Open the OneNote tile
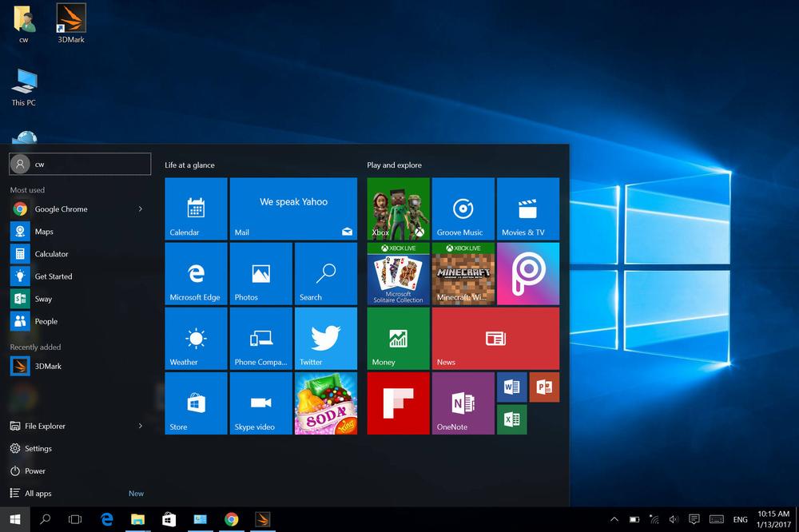This screenshot has width=799, height=532. coord(462,403)
